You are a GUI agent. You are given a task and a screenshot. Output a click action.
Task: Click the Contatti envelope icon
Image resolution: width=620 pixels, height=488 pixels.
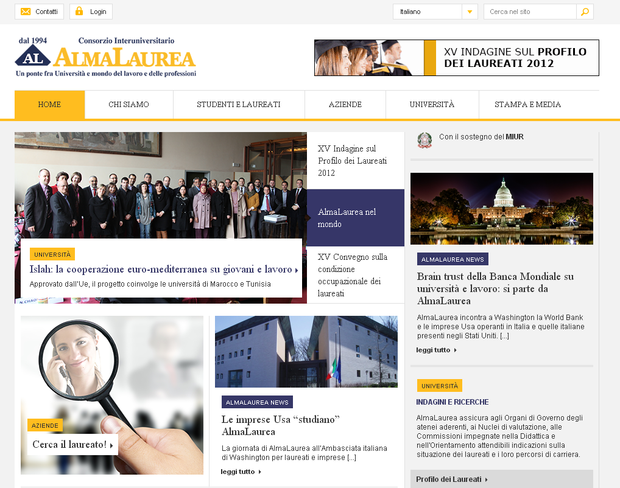(x=26, y=11)
